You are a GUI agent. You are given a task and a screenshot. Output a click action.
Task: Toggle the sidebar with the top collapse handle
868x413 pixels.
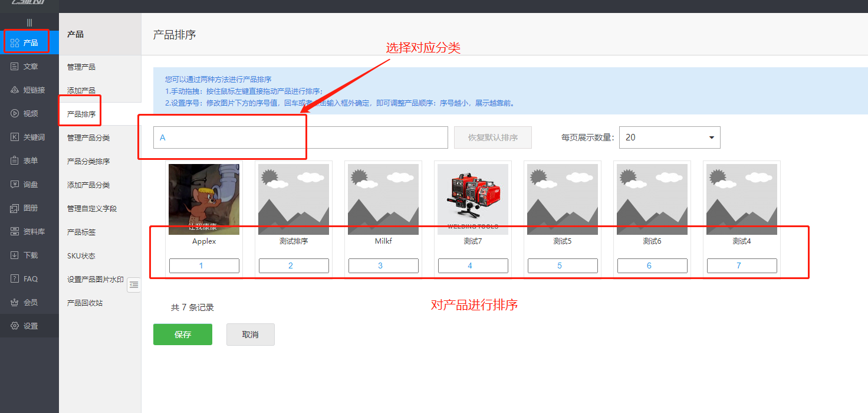point(29,22)
